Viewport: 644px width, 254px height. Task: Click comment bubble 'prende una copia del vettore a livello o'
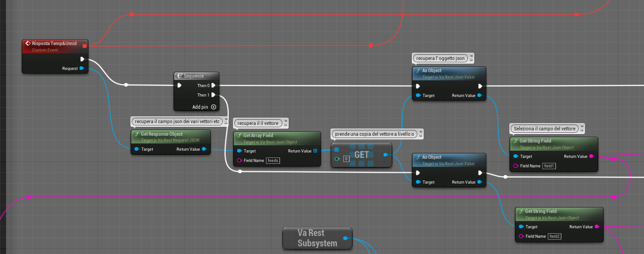[374, 134]
